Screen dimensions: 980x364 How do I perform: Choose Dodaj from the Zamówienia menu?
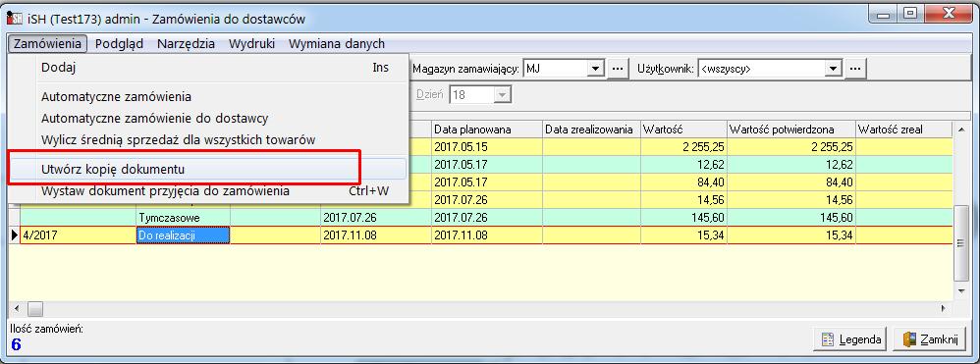[x=209, y=68]
